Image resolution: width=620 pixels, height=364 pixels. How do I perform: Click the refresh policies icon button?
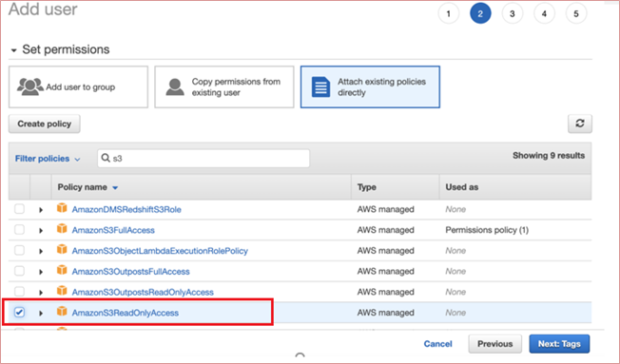click(580, 124)
